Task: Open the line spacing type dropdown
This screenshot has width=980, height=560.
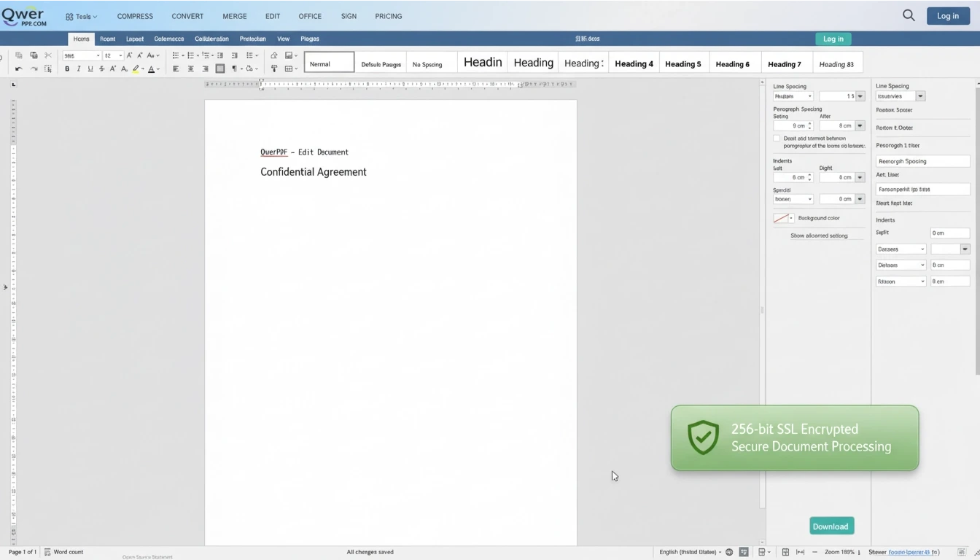Action: pyautogui.click(x=793, y=96)
